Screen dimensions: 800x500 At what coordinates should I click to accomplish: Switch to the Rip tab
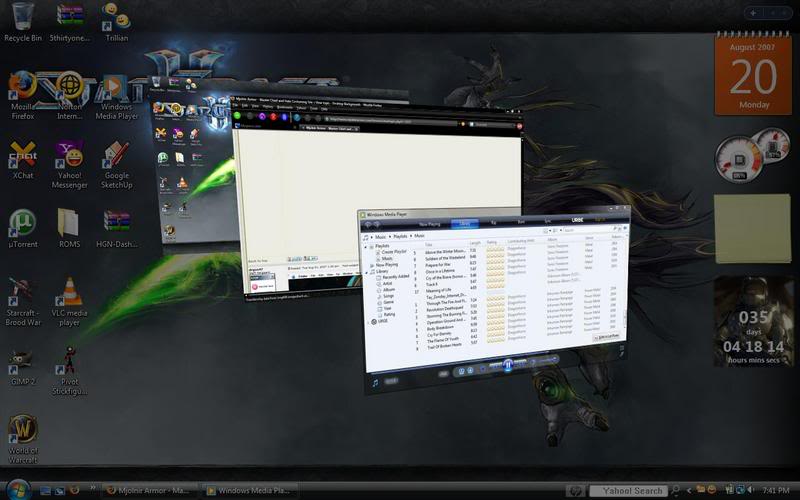493,222
